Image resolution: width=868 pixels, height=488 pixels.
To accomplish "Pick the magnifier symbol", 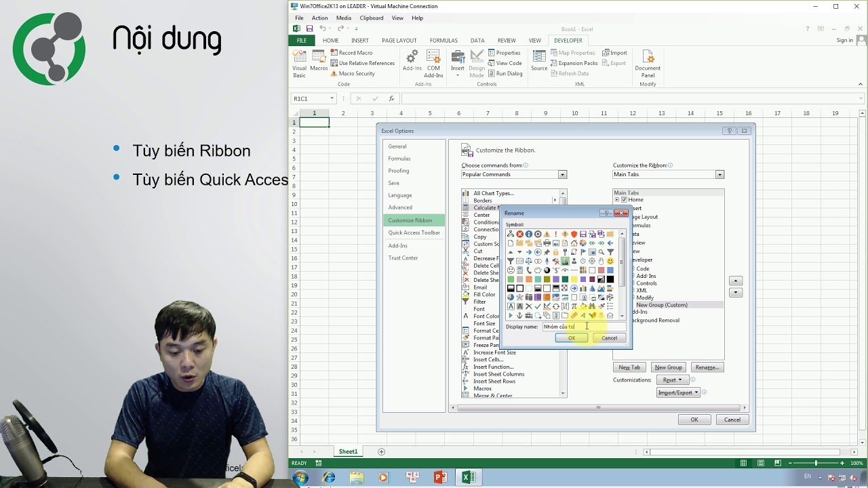I will pyautogui.click(x=601, y=252).
